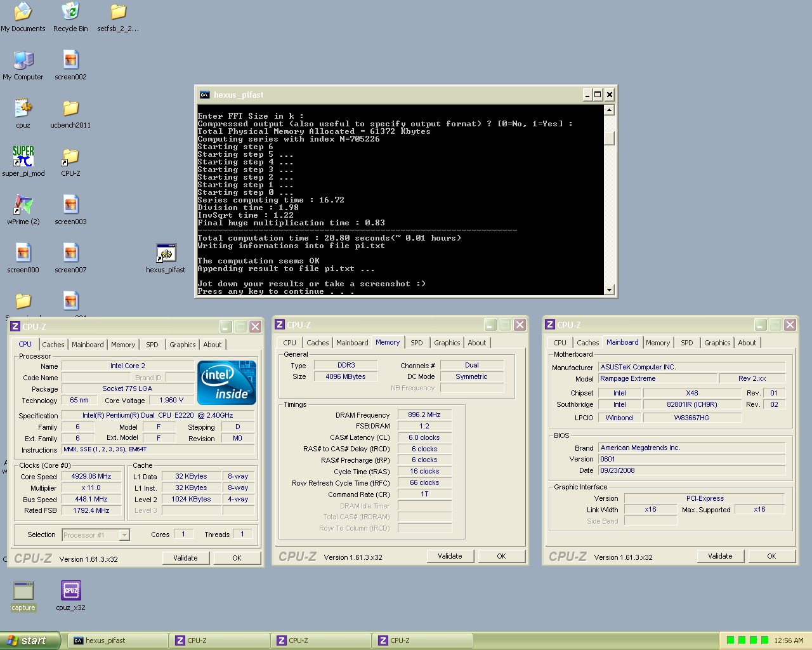Click the Multiplier x 11.0 value

[x=91, y=487]
